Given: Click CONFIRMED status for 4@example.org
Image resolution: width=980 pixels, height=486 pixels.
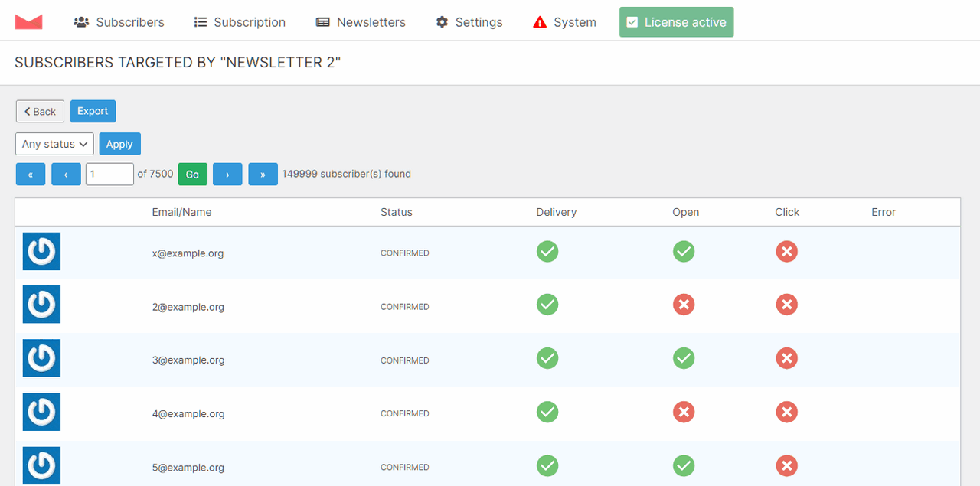Looking at the screenshot, I should click(405, 414).
